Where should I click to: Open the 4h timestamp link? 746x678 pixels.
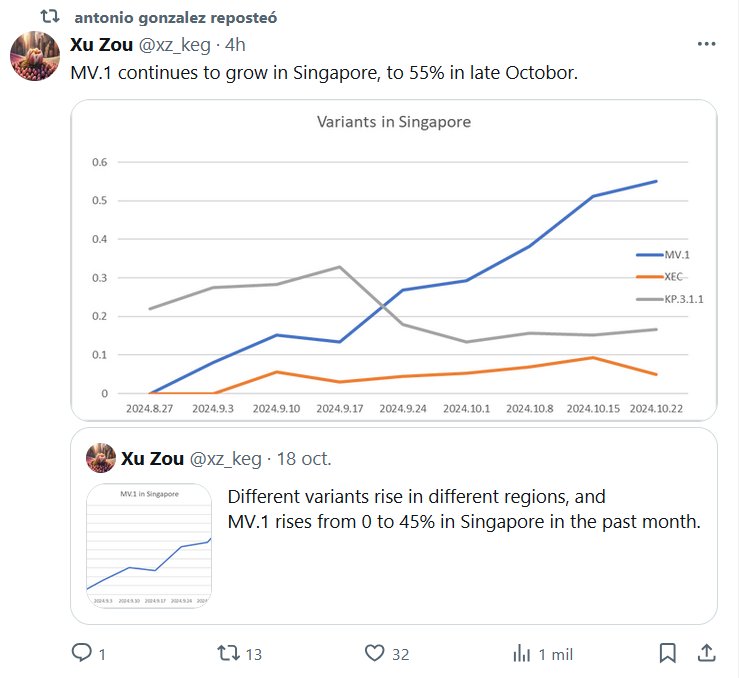(234, 44)
